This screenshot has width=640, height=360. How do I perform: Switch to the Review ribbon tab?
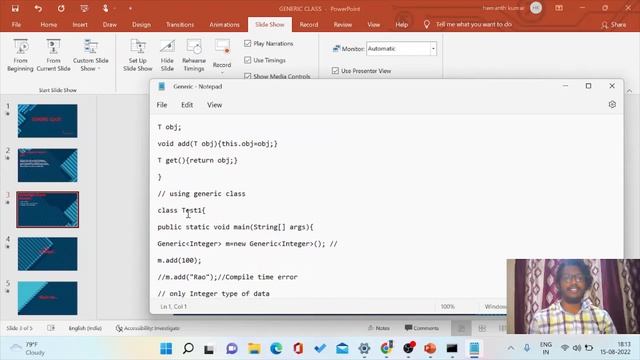click(343, 24)
